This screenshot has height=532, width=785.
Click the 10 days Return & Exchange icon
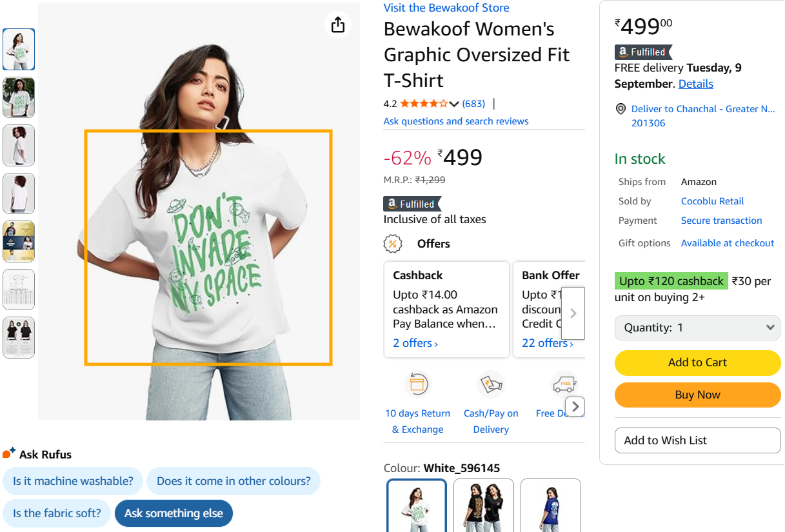pos(417,385)
